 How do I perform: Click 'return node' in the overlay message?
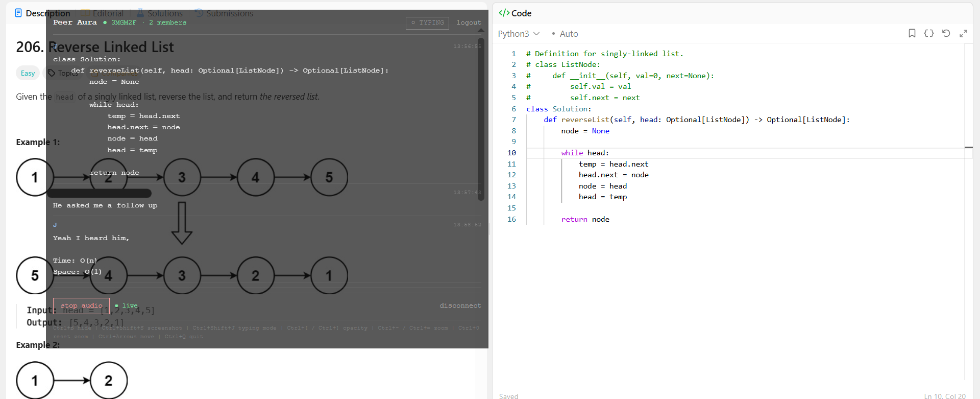coord(114,173)
